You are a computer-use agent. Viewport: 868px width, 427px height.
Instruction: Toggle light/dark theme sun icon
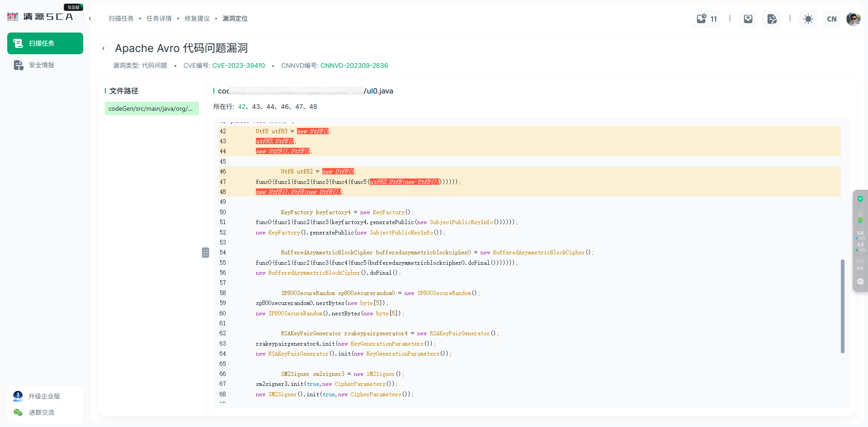pos(808,19)
